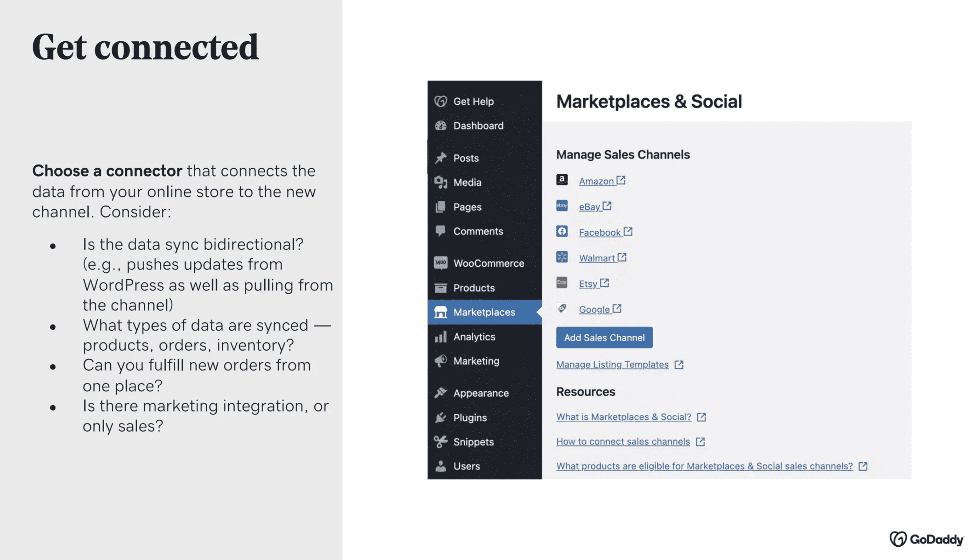Click external link icon after How to connect sales channels

(x=700, y=442)
